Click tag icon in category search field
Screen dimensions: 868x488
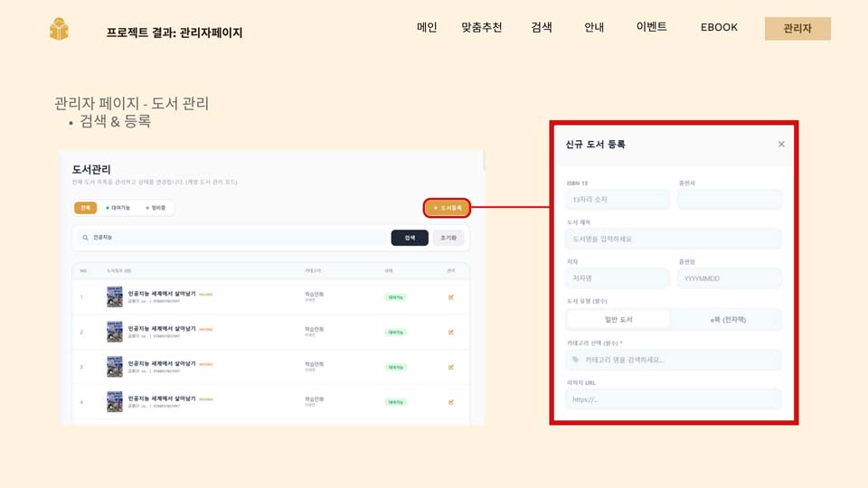(x=576, y=360)
